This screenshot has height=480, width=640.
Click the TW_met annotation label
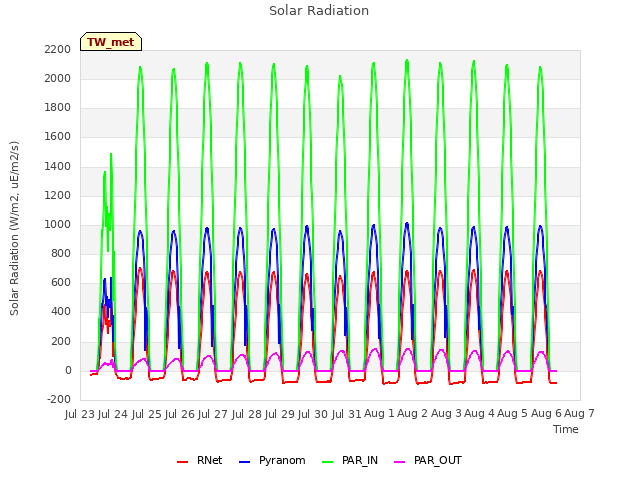point(111,42)
